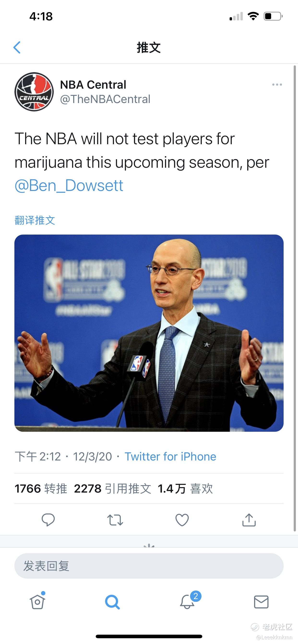Image resolution: width=298 pixels, height=644 pixels.
Task: View the 2278 引用推文 quote tweets
Action: (x=113, y=489)
